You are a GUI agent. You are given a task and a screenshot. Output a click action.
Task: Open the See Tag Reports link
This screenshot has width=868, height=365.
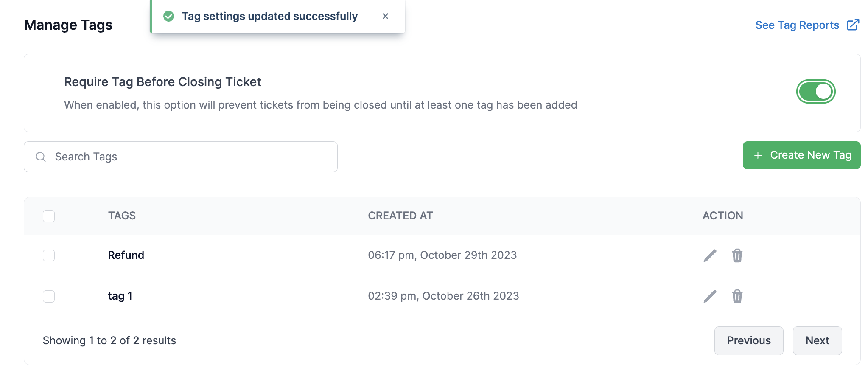(797, 25)
